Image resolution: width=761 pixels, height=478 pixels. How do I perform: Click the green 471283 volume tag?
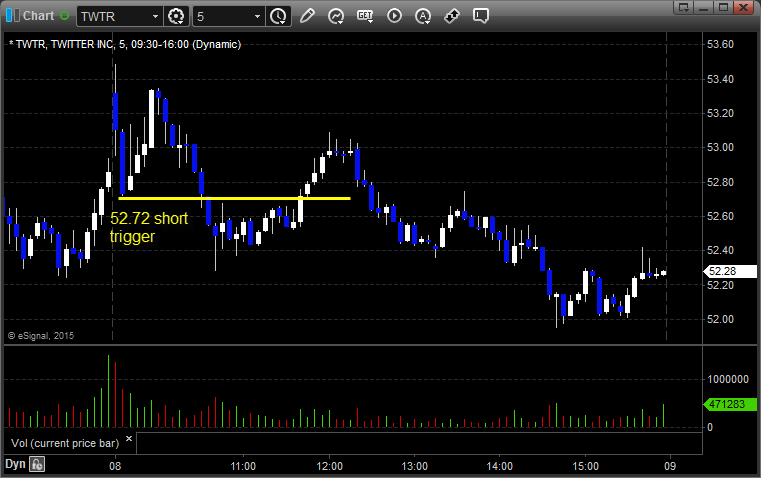pyautogui.click(x=730, y=404)
